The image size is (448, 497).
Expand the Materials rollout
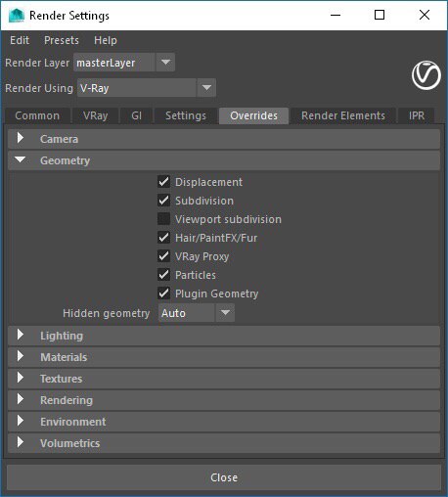(x=224, y=357)
